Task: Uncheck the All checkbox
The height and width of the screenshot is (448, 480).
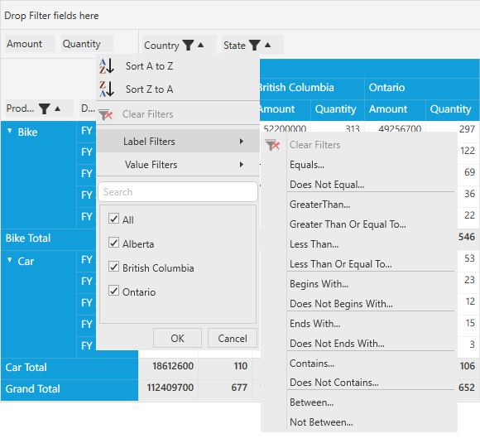Action: 114,219
